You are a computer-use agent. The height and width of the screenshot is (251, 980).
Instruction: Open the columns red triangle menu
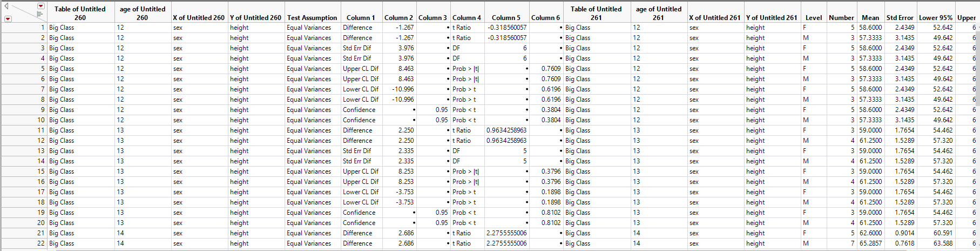pos(41,6)
